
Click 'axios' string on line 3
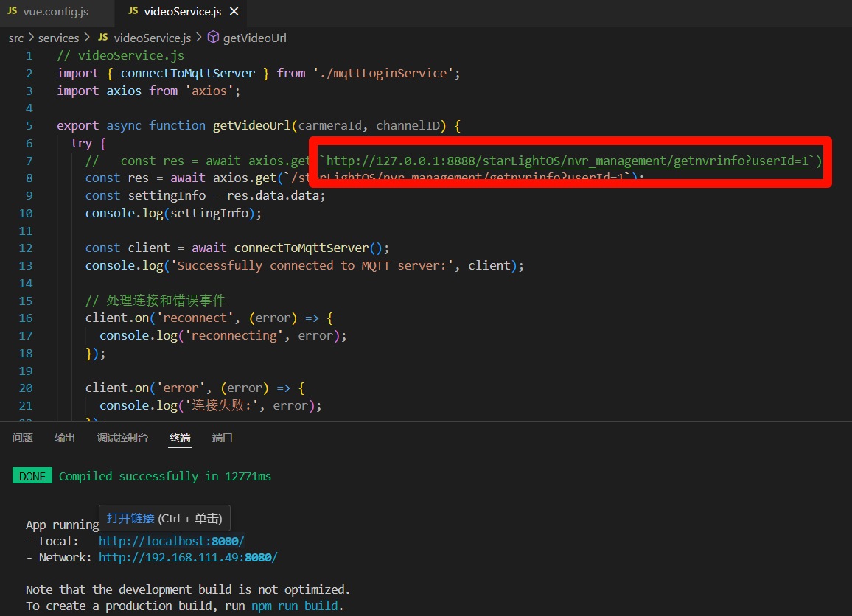click(209, 91)
